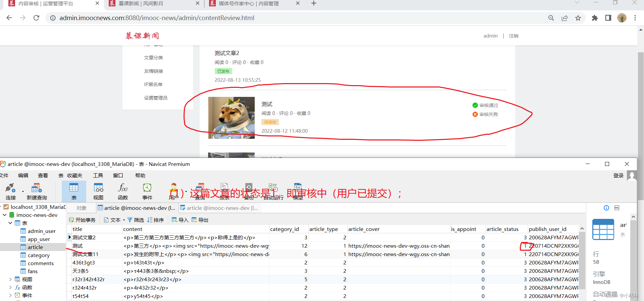The width and height of the screenshot is (644, 301).
Task: Open 友情链接 in sidebar
Action: 153,71
